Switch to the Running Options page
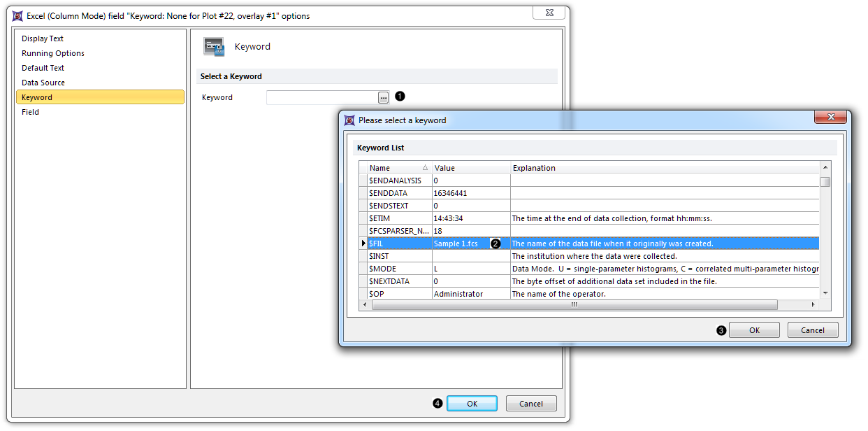868x431 pixels. tap(53, 53)
